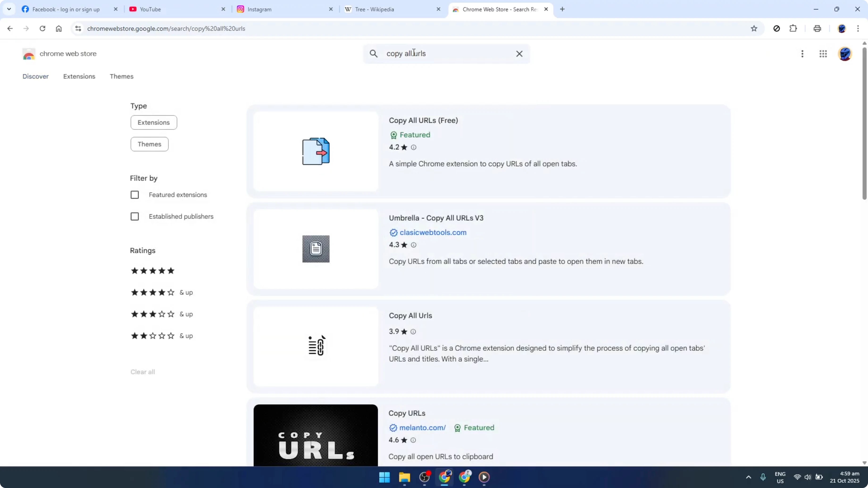Select the 4 stars & up rating filter
The image size is (868, 488).
coord(152,292)
